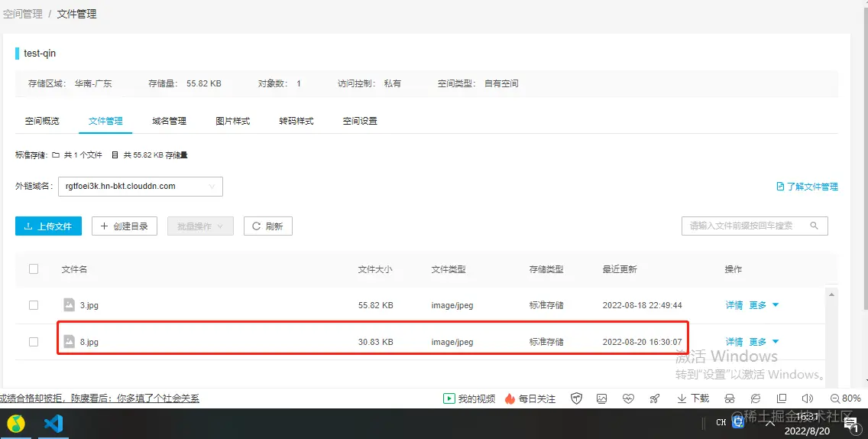Open the Windows notification center
The width and height of the screenshot is (868, 439).
pyautogui.click(x=851, y=426)
